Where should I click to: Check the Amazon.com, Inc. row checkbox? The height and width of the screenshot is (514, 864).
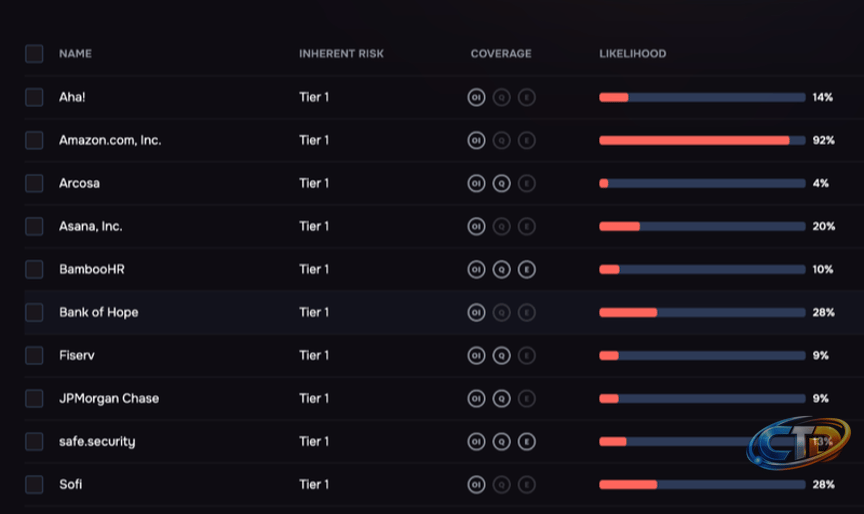(x=34, y=140)
